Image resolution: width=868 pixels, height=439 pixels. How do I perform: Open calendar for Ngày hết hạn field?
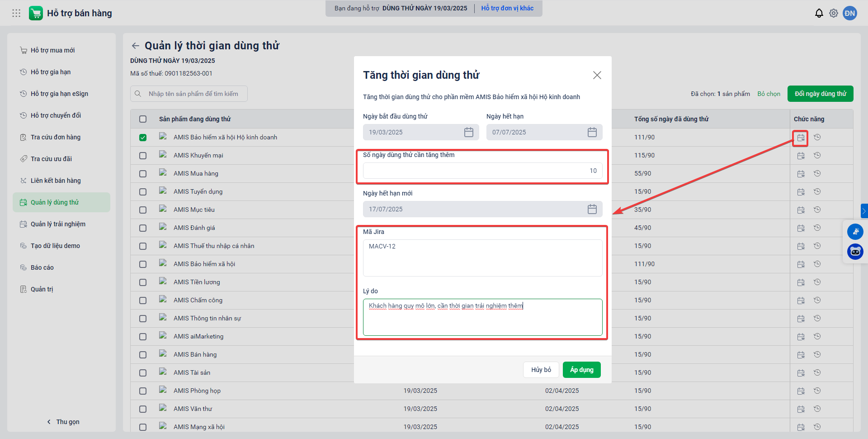coord(592,132)
